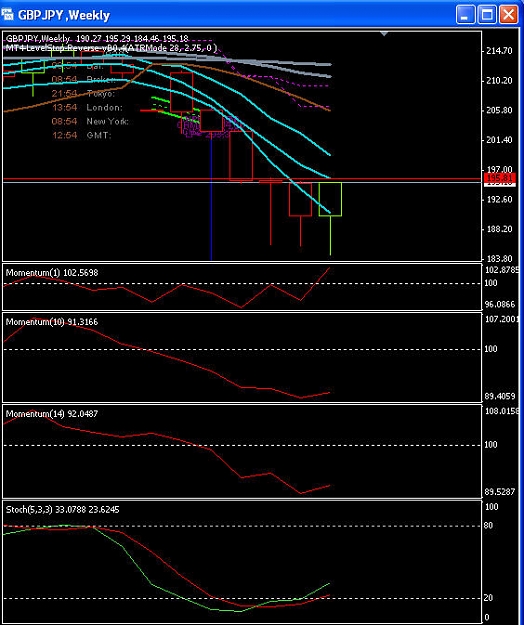Click the 108.0158 Momentum(14) scale value
The image size is (524, 625).
(502, 411)
